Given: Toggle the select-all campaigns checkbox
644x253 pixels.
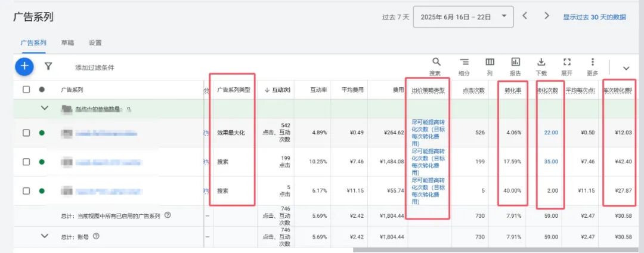Looking at the screenshot, I should [x=26, y=90].
